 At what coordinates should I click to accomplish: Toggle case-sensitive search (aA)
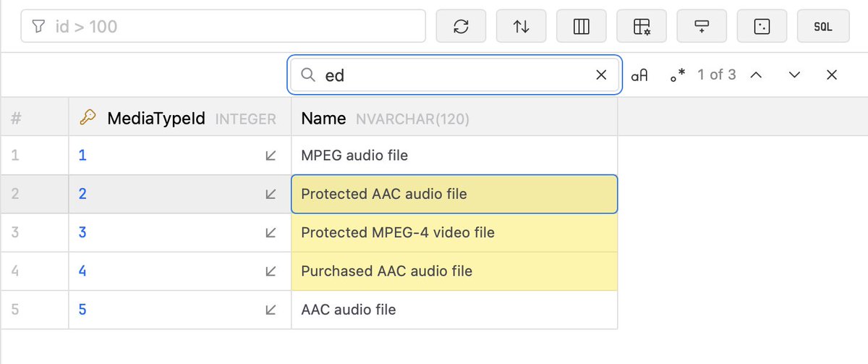coord(639,75)
